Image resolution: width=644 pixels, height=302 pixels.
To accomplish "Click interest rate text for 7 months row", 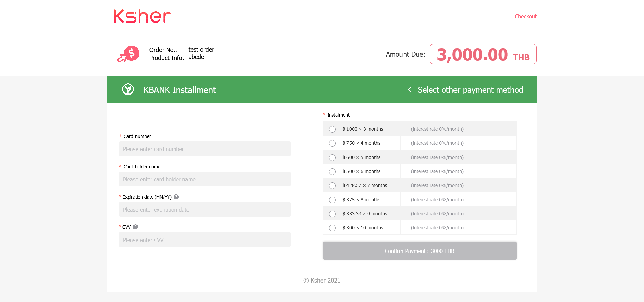I will click(x=437, y=185).
